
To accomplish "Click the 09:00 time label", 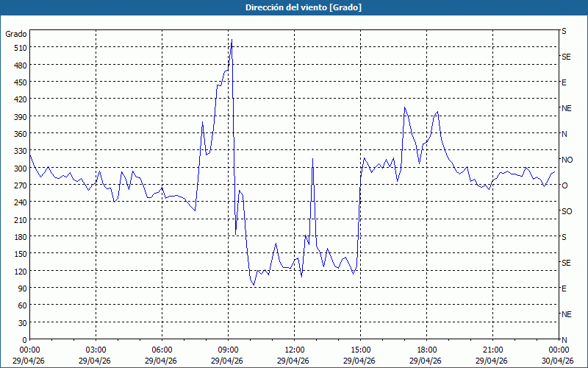I will 228,350.
